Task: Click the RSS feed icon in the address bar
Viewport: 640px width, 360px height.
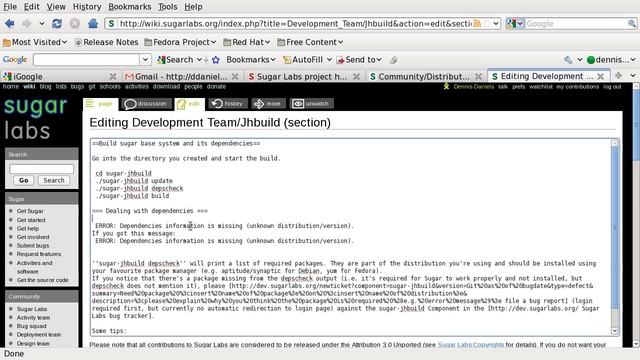Action: coord(477,24)
